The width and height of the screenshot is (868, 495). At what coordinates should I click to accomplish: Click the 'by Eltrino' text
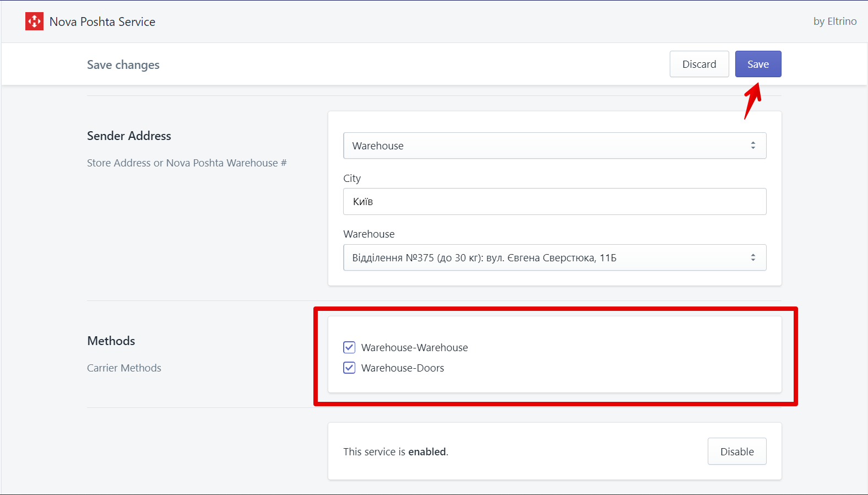(835, 21)
